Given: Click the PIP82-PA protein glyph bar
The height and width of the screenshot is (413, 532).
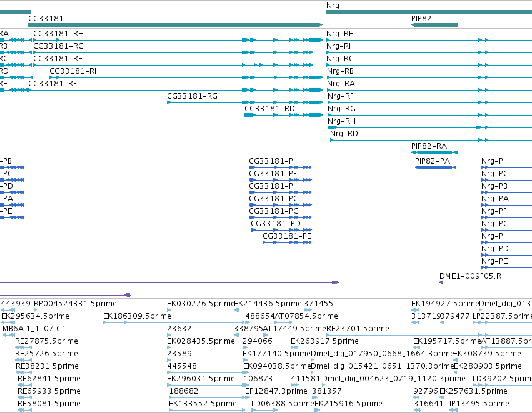Looking at the screenshot, I should click(x=436, y=167).
